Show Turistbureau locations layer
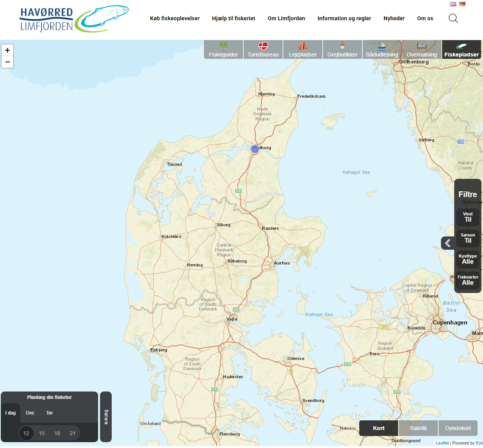The image size is (483, 448). pos(263,50)
